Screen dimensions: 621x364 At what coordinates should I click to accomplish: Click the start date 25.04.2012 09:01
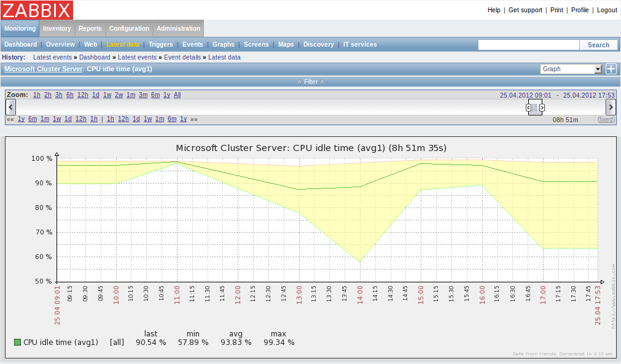coord(526,95)
